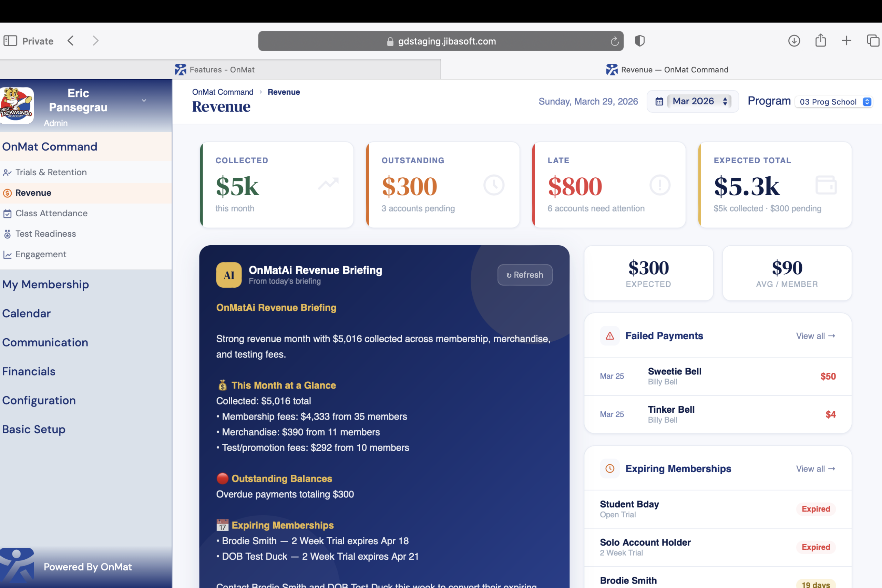
Task: Click the OnMat Command breadcrumb link
Action: (222, 92)
